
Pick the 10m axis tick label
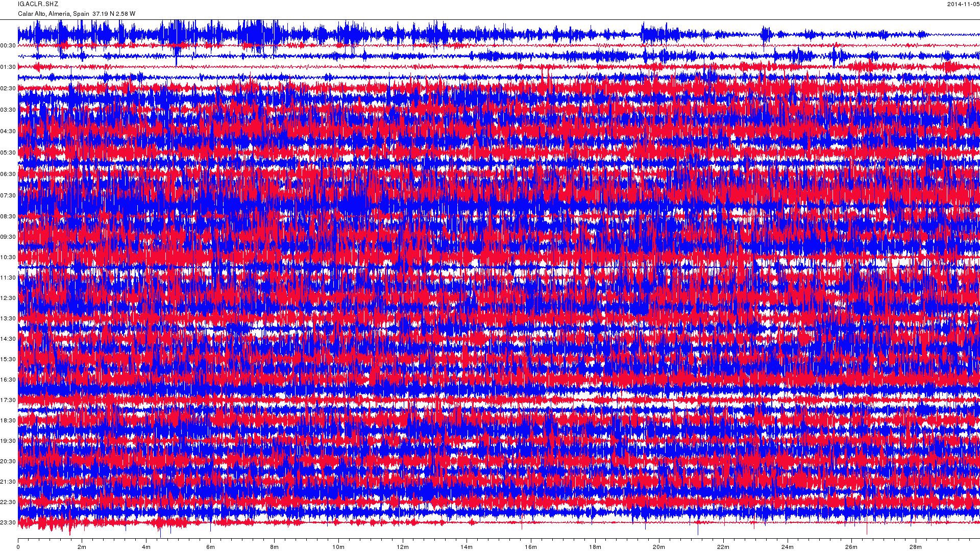click(x=338, y=547)
